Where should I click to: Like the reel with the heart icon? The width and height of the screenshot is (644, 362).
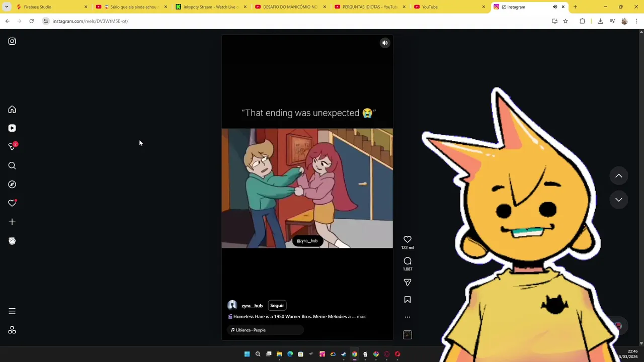click(408, 239)
